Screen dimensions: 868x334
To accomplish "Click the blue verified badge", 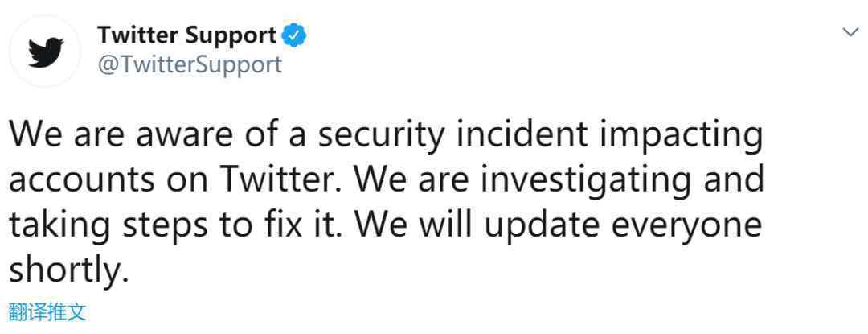I will pos(294,36).
